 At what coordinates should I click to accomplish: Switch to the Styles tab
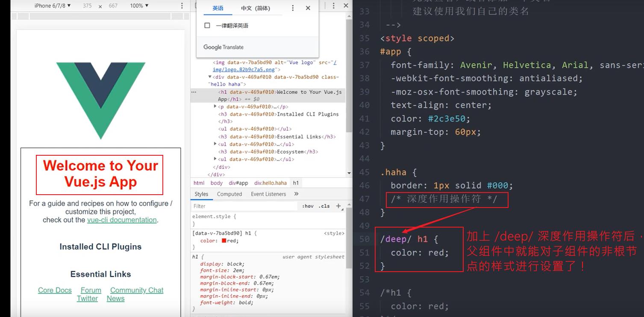[201, 194]
